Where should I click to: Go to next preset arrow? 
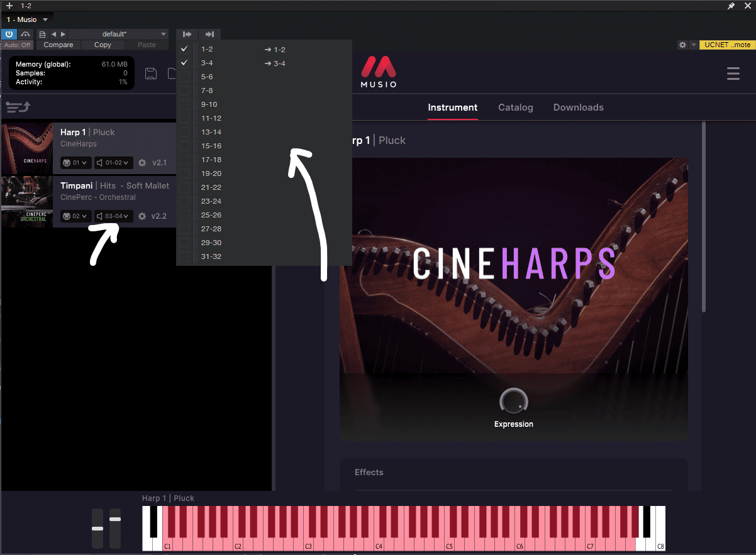tap(62, 34)
